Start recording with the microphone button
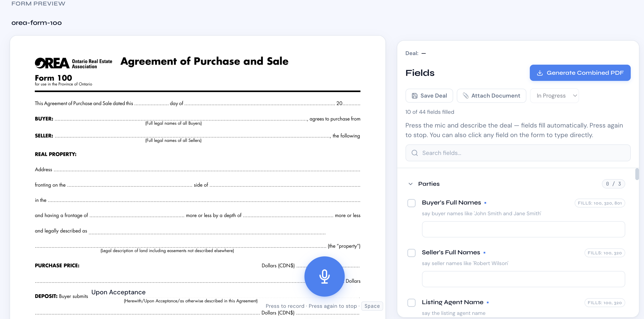644x319 pixels. click(324, 276)
